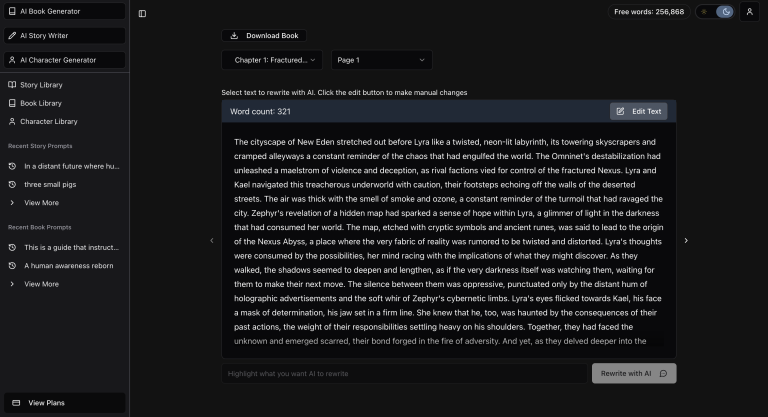
Task: Click the chat icon on Rewrite with AI
Action: coord(662,373)
